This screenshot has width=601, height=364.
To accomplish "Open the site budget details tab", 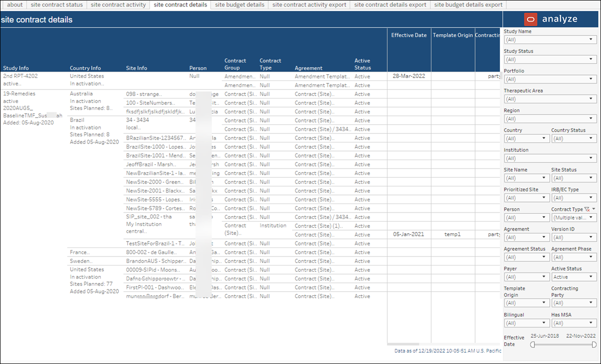I will pos(239,4).
